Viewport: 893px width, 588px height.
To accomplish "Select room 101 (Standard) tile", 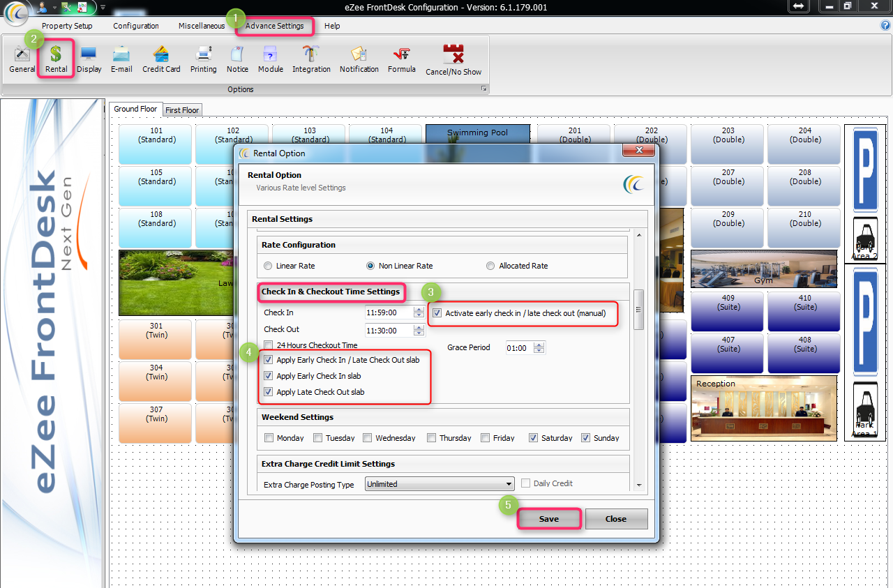I will click(x=156, y=144).
